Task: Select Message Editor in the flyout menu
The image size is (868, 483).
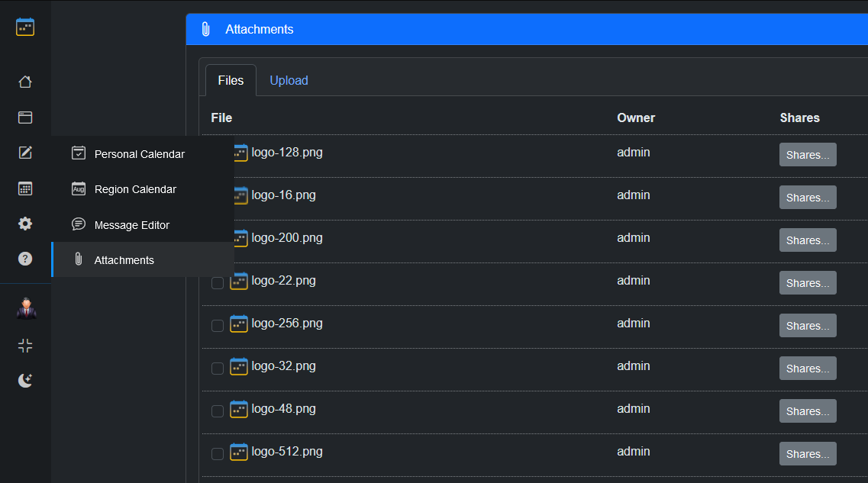Action: [132, 225]
